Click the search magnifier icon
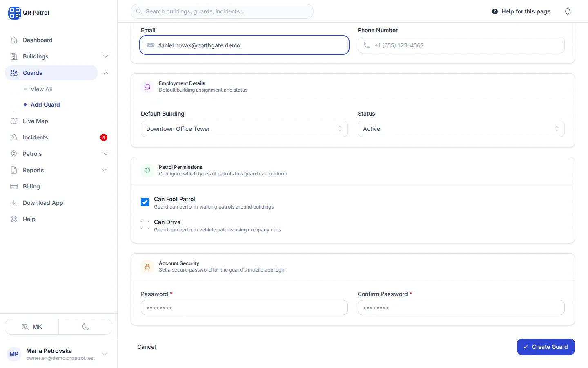This screenshot has width=588, height=368. coord(139,11)
